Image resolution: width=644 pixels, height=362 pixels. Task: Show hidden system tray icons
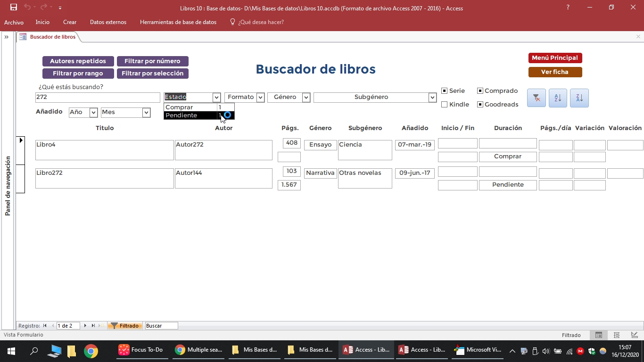click(512, 351)
